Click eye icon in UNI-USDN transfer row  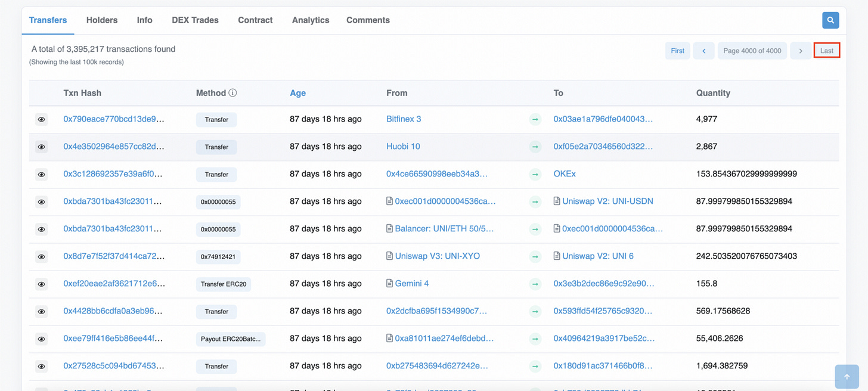41,201
